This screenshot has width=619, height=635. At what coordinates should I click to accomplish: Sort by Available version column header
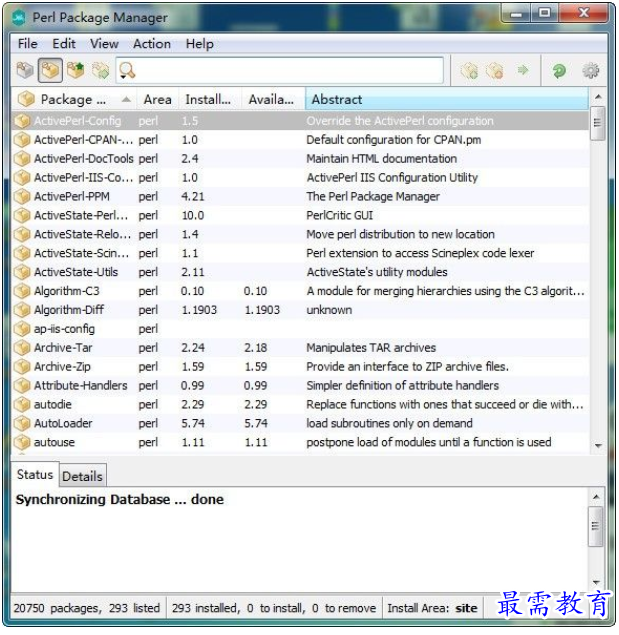tap(271, 99)
